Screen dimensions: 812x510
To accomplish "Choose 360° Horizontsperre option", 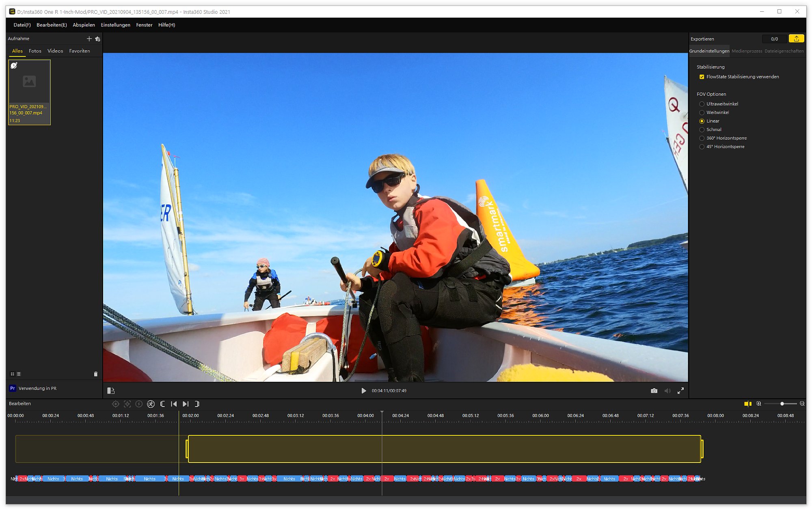I will pyautogui.click(x=702, y=138).
